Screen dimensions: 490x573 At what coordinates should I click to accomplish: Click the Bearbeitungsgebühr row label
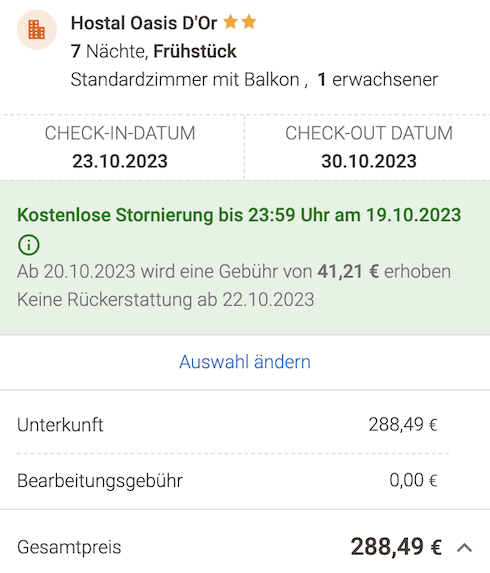coord(100,481)
